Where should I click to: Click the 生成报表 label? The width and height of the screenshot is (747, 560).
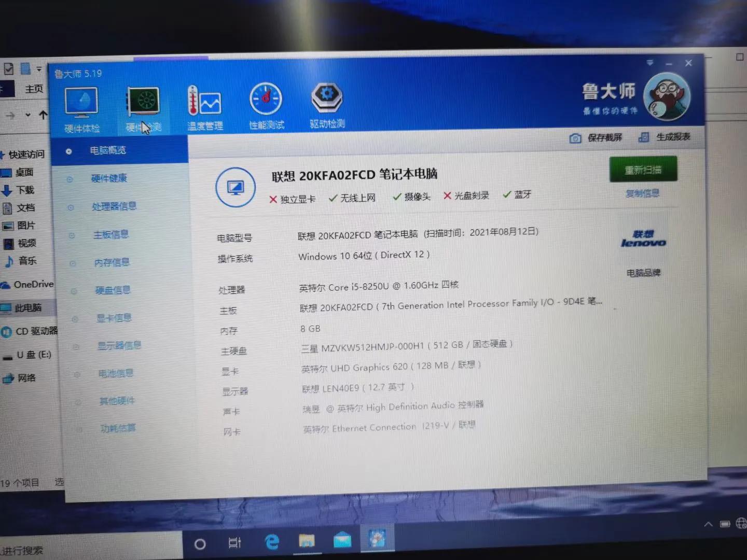(673, 137)
